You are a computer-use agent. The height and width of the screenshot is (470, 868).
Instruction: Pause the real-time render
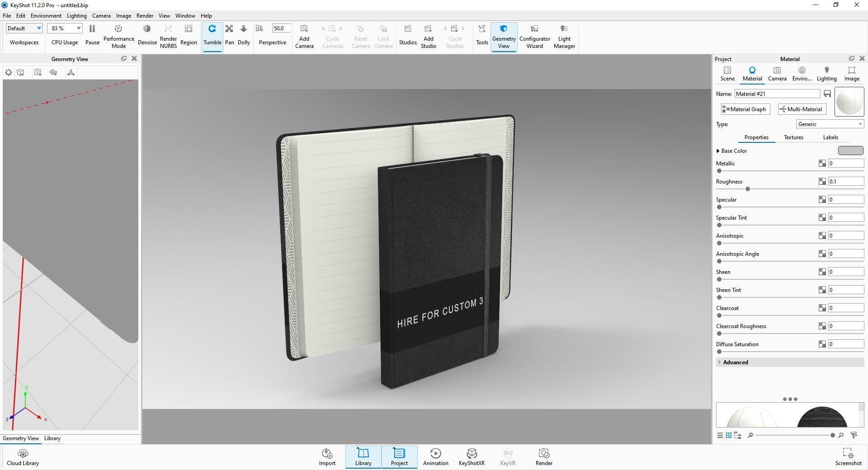tap(92, 35)
